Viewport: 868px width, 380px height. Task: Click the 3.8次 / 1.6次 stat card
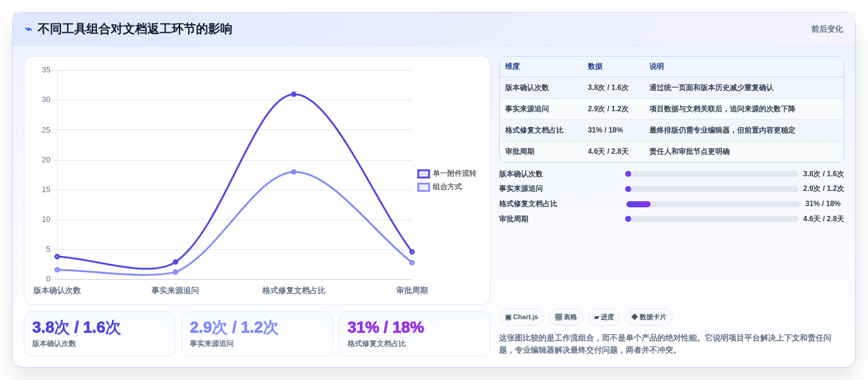(x=99, y=334)
